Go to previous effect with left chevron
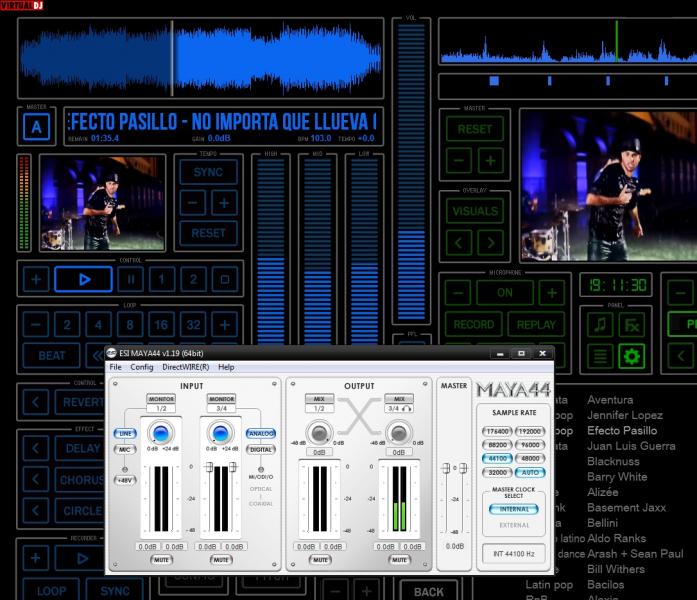 37,449
